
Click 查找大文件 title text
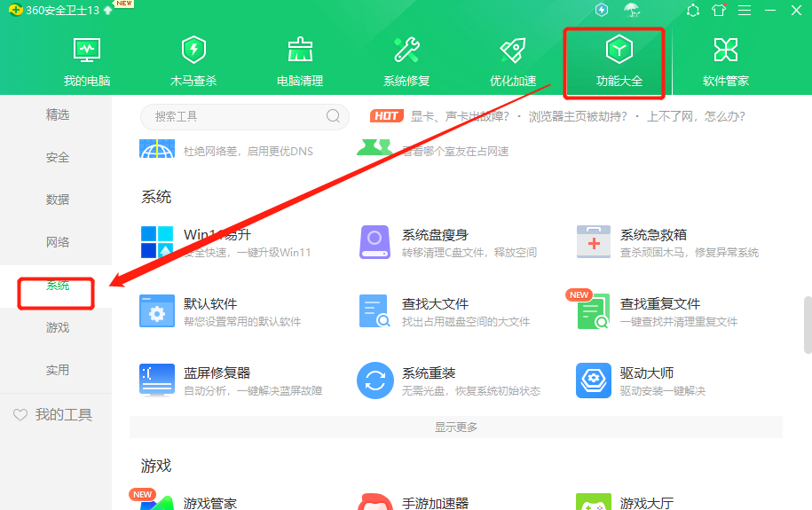coord(435,304)
